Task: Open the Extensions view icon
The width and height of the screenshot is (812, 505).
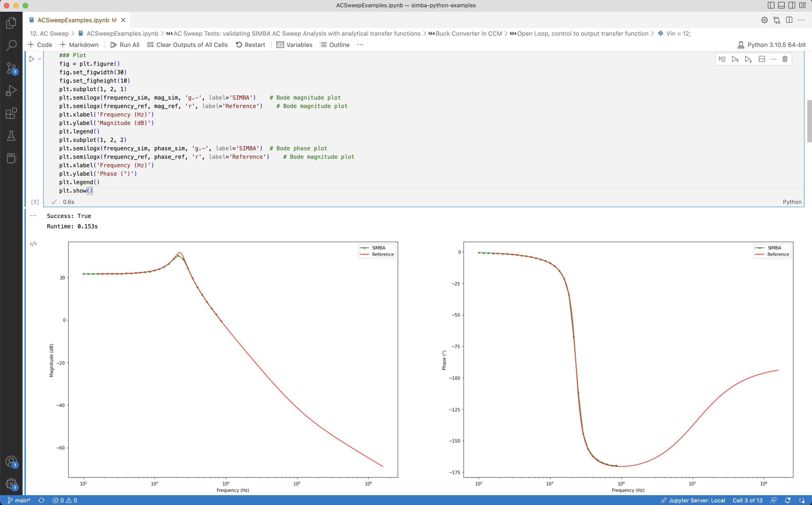Action: pyautogui.click(x=11, y=113)
